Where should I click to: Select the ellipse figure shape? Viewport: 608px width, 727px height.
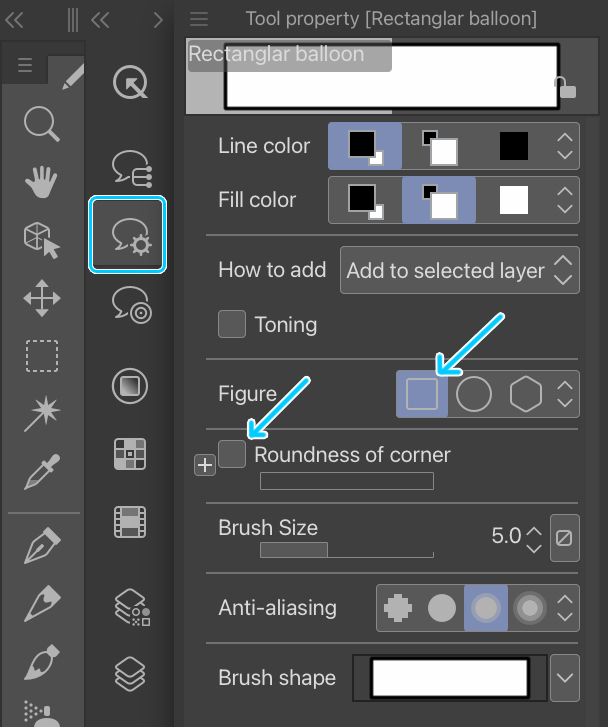[473, 394]
